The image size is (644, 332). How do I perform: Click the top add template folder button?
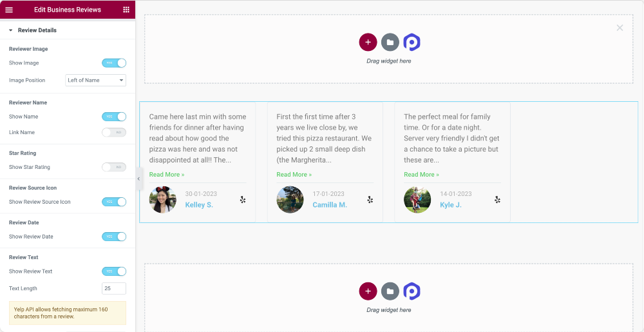tap(390, 43)
